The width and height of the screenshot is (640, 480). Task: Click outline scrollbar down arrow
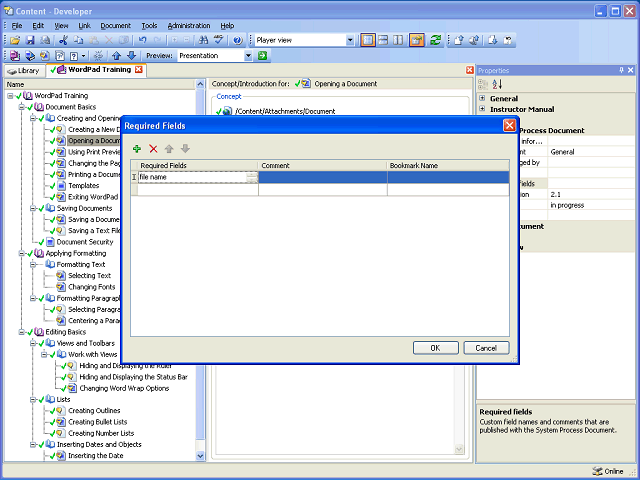(200, 456)
